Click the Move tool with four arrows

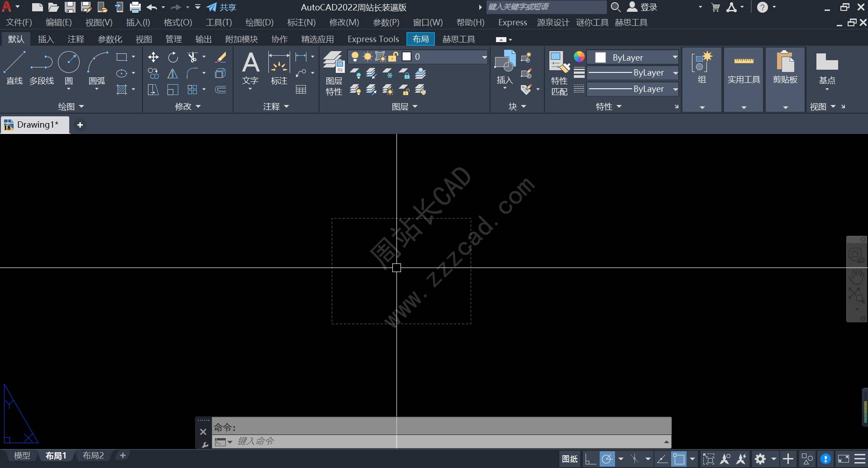[x=153, y=57]
